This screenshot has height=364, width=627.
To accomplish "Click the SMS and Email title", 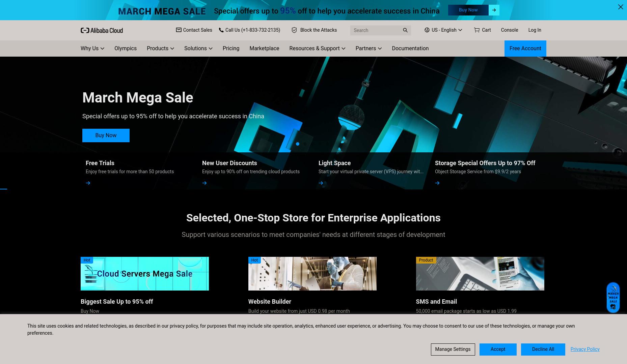I will pos(436,302).
